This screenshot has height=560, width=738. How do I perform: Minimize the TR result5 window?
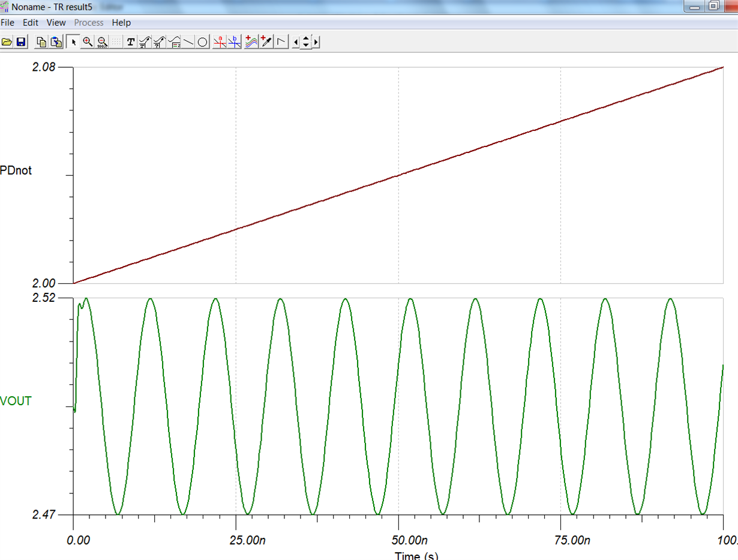click(x=695, y=6)
